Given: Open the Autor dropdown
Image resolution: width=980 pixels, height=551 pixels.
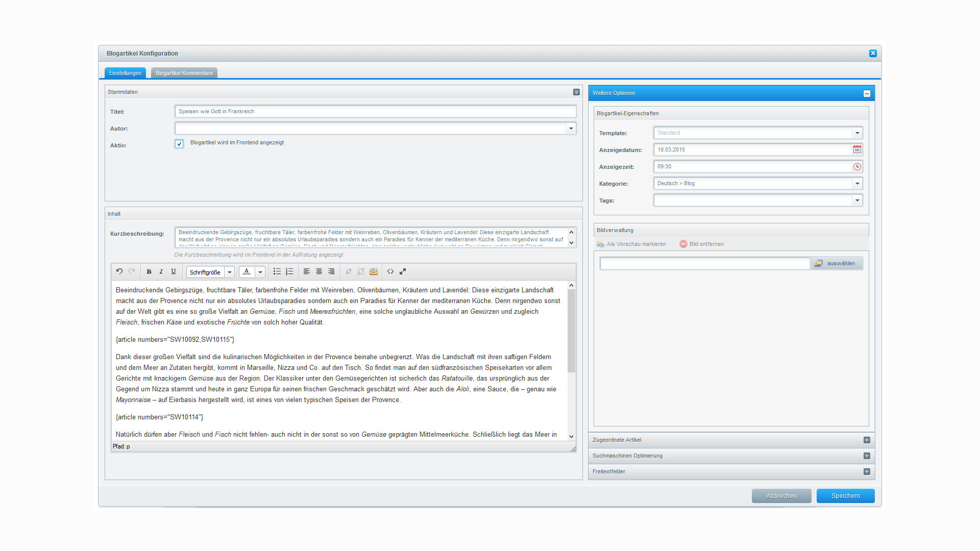Looking at the screenshot, I should point(571,129).
